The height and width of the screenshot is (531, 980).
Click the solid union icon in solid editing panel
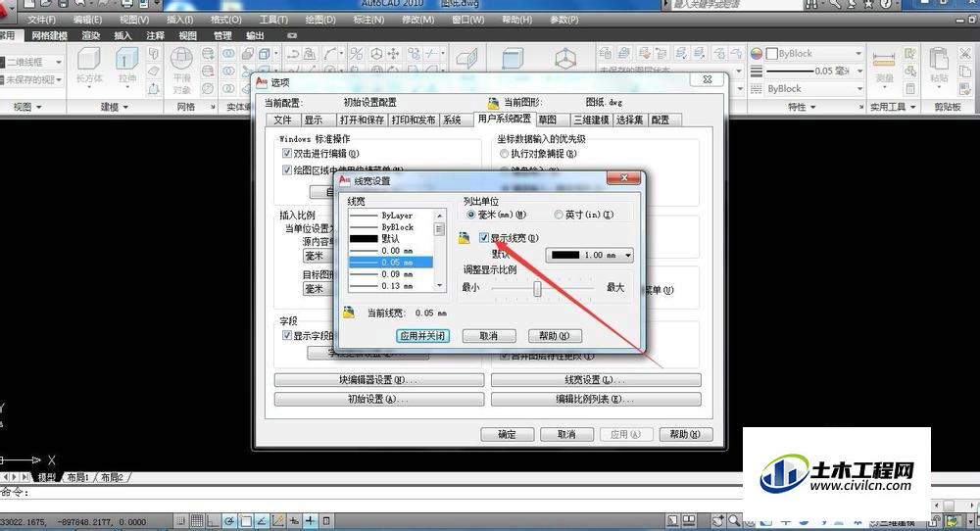click(x=228, y=54)
